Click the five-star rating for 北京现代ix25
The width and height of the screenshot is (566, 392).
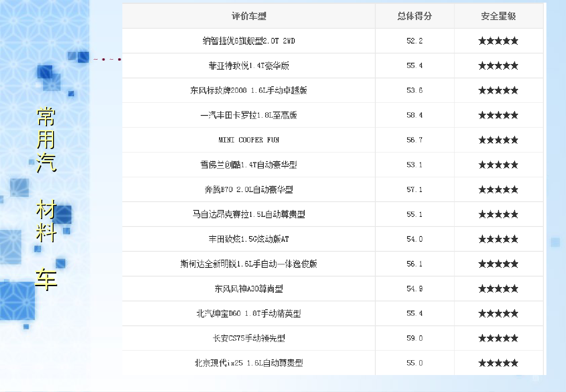pyautogui.click(x=499, y=363)
